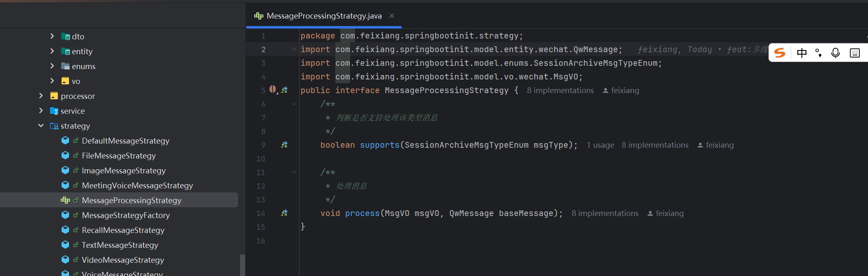The image size is (868, 276).
Task: Click the MessageStrategyFactory class icon
Action: click(65, 215)
